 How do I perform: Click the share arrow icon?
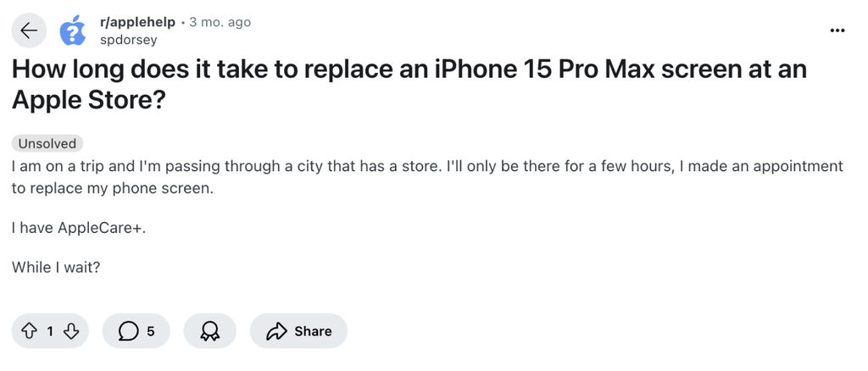click(x=276, y=331)
